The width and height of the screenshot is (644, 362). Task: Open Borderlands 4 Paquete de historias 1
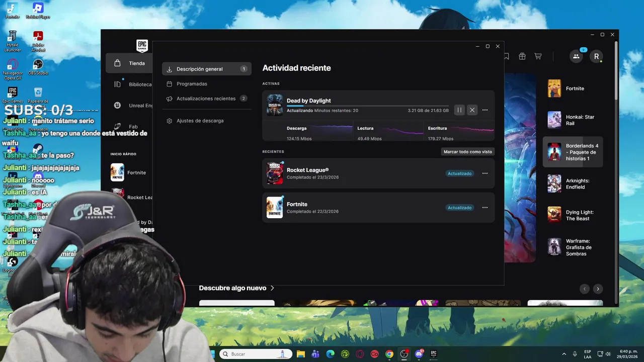[573, 152]
